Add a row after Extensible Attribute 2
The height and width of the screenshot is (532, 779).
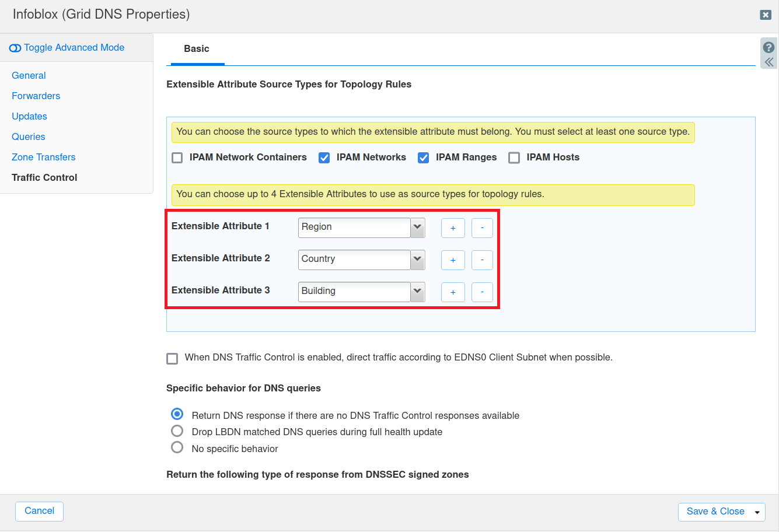click(x=453, y=260)
